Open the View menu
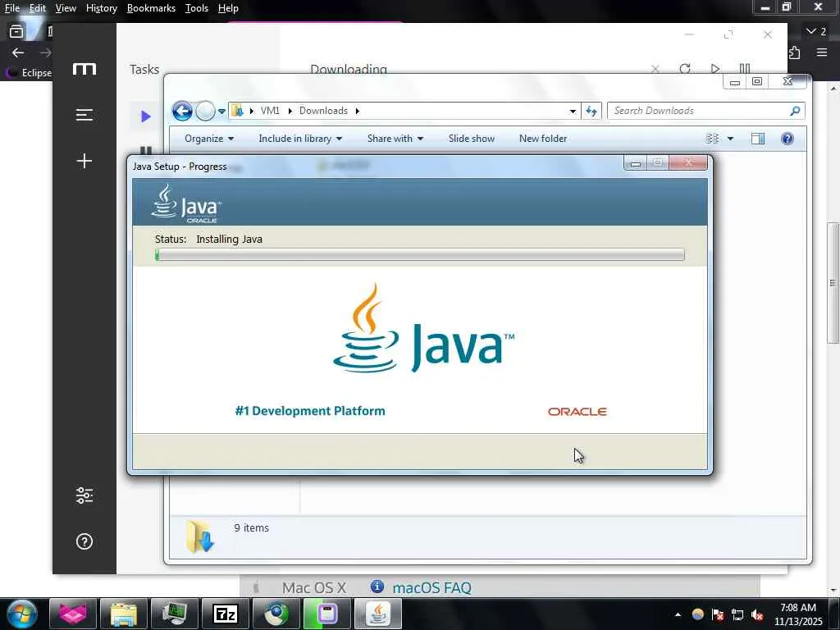 (x=66, y=8)
